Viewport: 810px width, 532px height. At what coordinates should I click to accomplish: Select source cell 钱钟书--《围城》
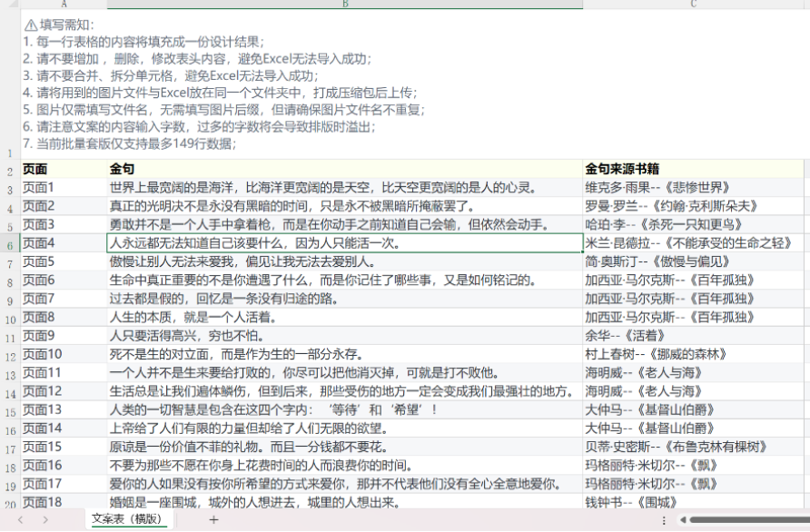point(693,502)
